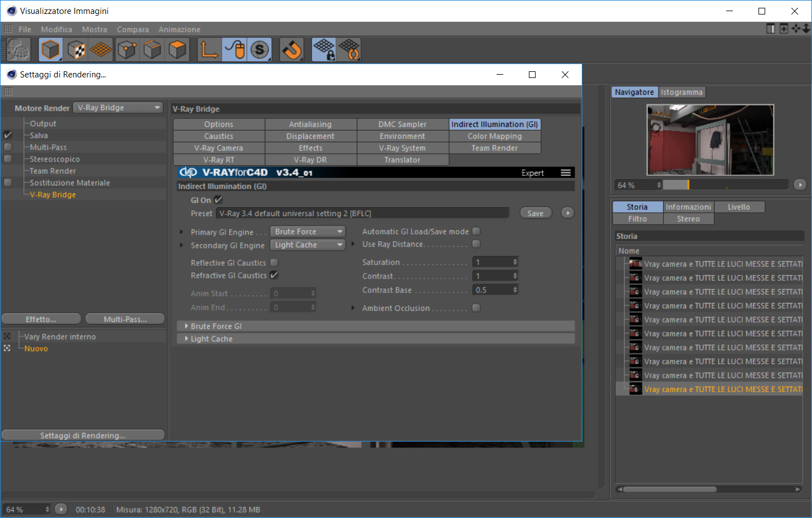Select the Polygons mode cube icon
812x518 pixels.
(177, 50)
